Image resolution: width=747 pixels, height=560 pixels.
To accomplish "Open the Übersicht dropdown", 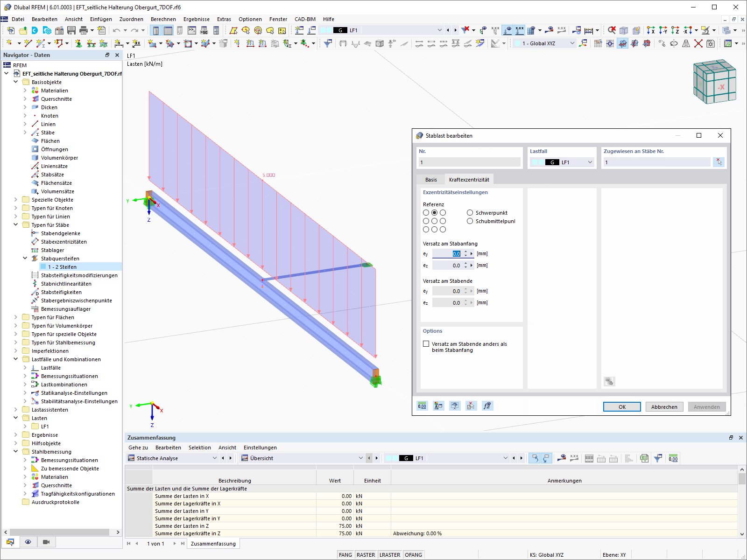I will click(361, 458).
